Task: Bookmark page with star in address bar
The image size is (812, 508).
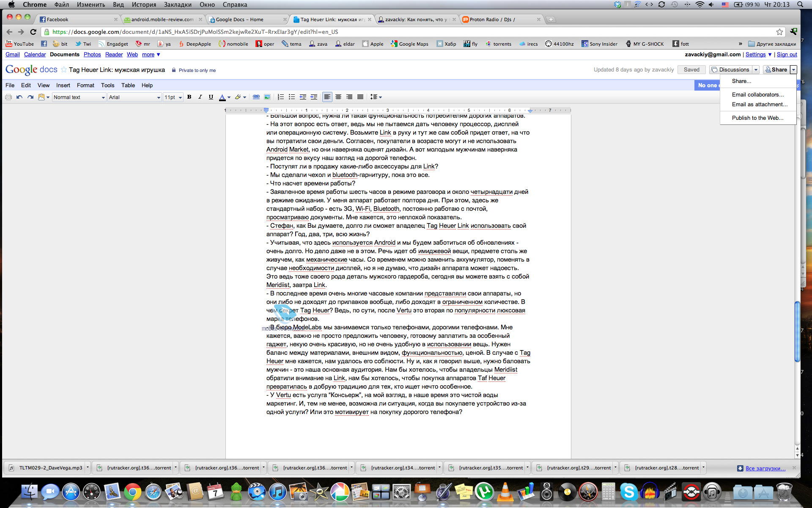Action: pos(779,32)
